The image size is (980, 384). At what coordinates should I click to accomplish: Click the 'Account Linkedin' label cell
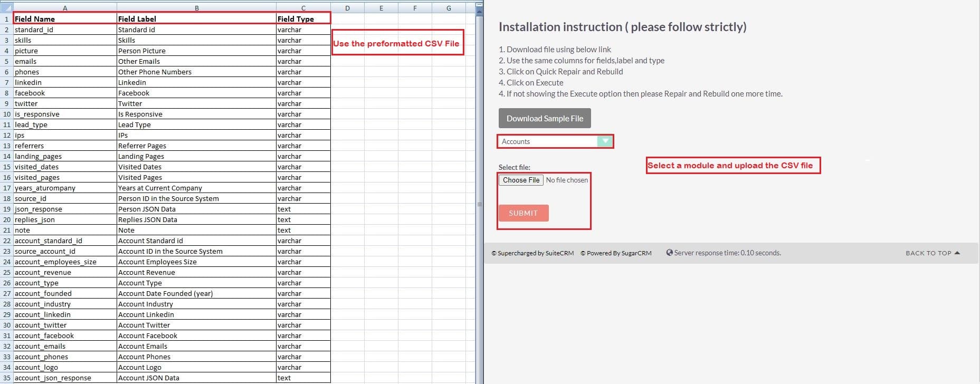pyautogui.click(x=197, y=314)
